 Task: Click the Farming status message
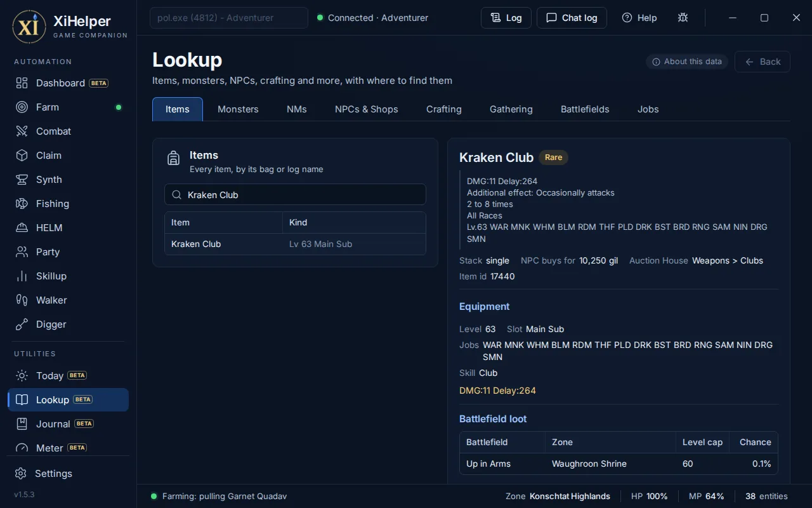tap(225, 497)
